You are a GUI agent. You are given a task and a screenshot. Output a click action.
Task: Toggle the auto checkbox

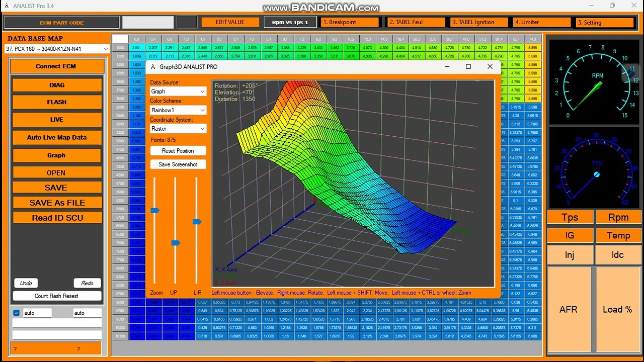click(x=17, y=313)
